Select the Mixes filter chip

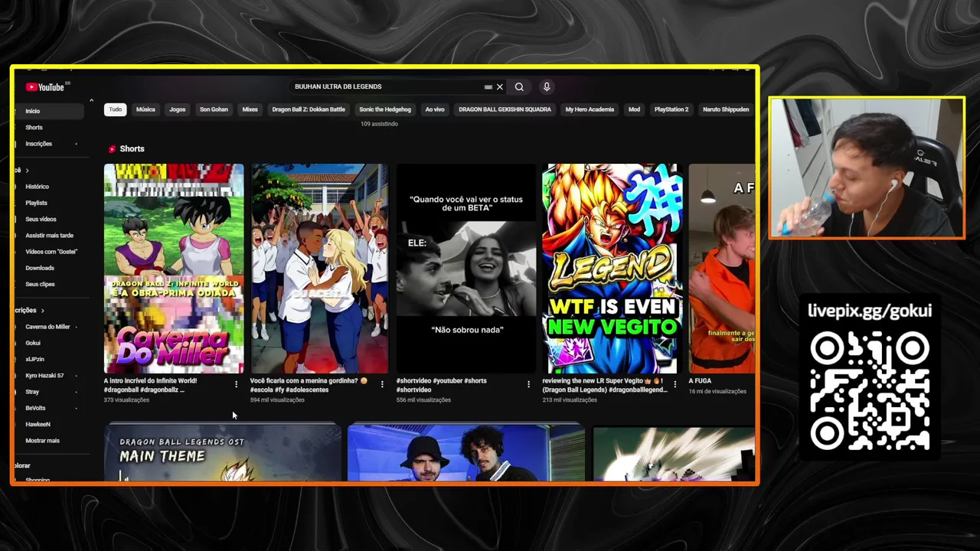[x=250, y=109]
